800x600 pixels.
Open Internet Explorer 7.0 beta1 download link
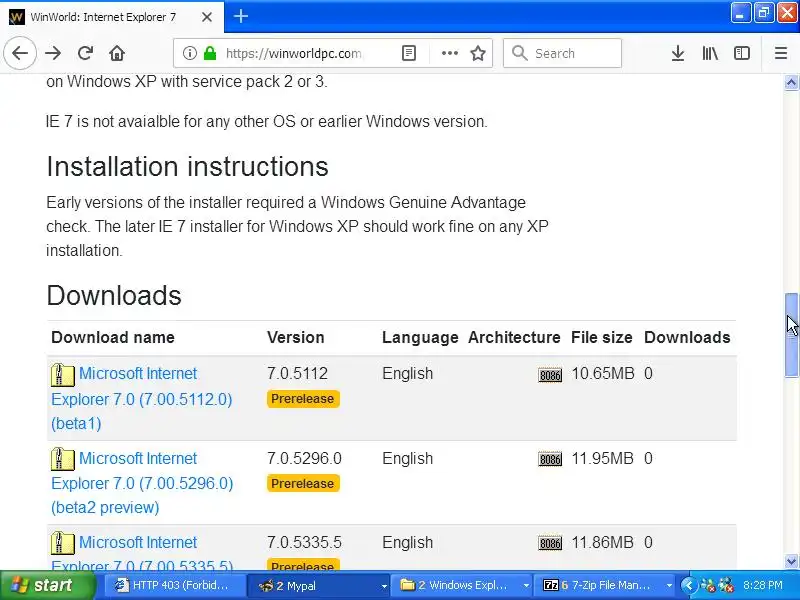(142, 398)
